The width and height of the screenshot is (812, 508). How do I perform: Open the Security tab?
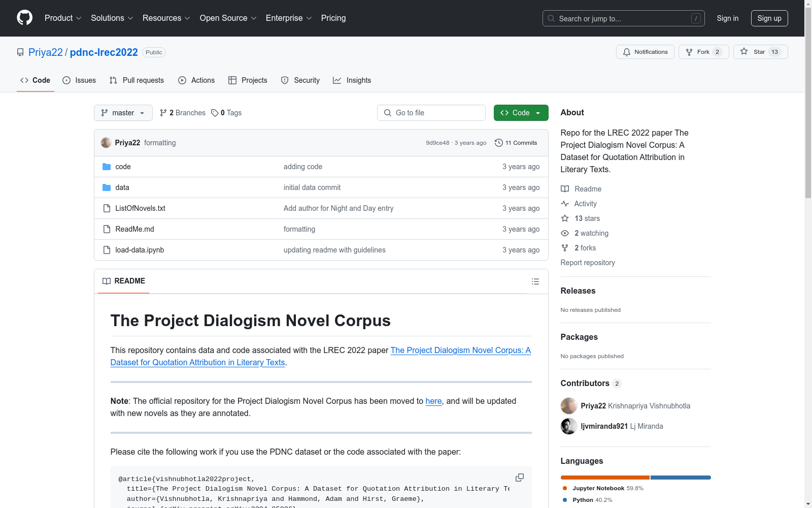pyautogui.click(x=300, y=80)
